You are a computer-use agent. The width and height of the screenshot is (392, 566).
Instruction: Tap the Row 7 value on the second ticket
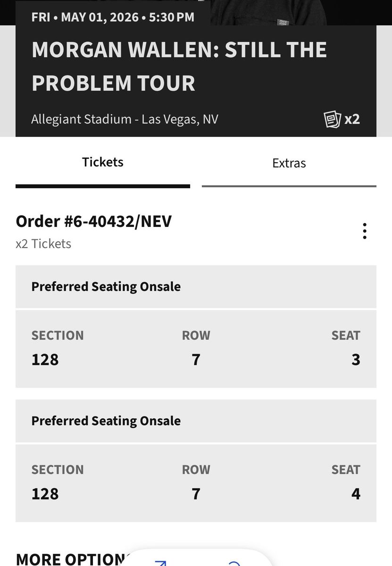point(196,494)
